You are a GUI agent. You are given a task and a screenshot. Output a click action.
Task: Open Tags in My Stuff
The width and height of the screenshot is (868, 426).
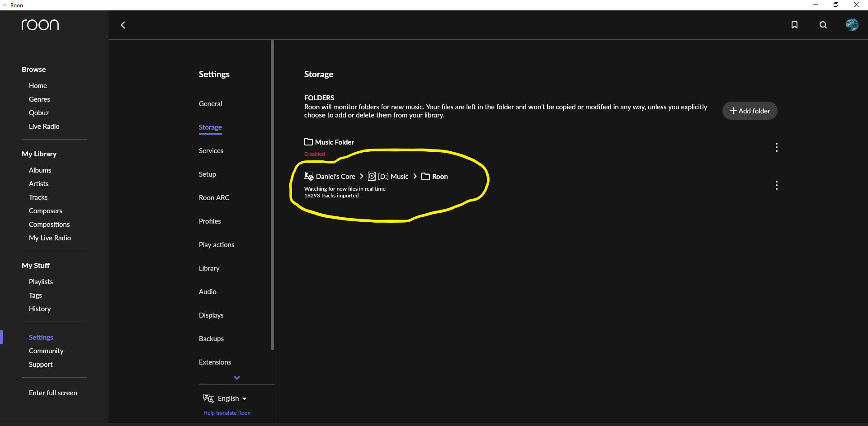point(35,295)
